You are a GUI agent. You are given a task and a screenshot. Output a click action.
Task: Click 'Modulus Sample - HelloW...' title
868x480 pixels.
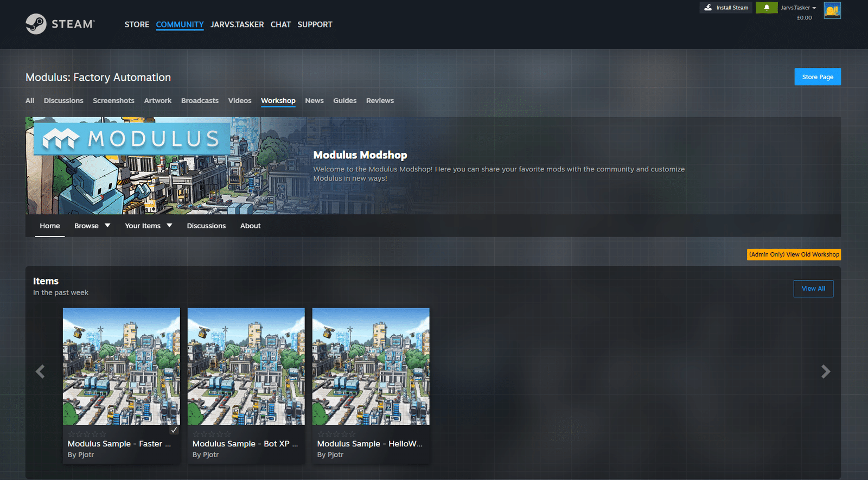[370, 444]
